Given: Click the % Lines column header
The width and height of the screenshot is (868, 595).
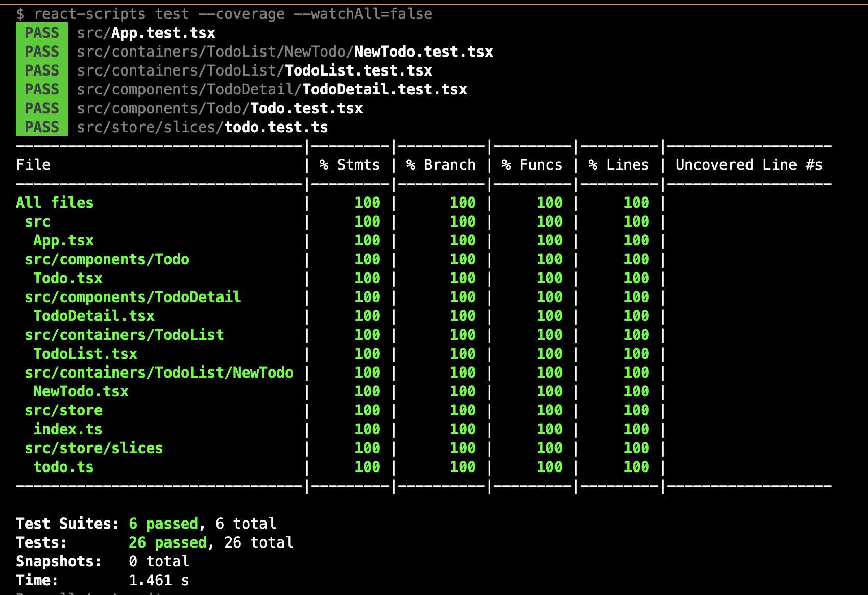Looking at the screenshot, I should [x=618, y=165].
